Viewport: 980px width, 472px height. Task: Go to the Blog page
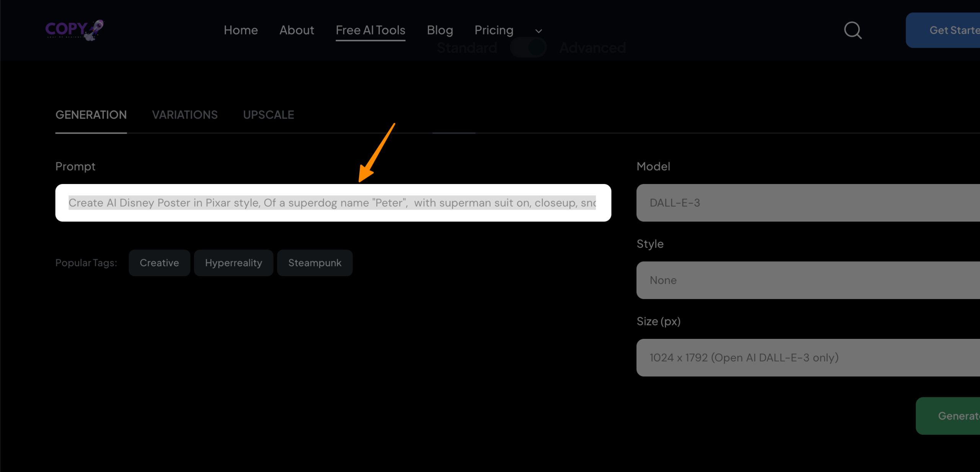tap(440, 30)
